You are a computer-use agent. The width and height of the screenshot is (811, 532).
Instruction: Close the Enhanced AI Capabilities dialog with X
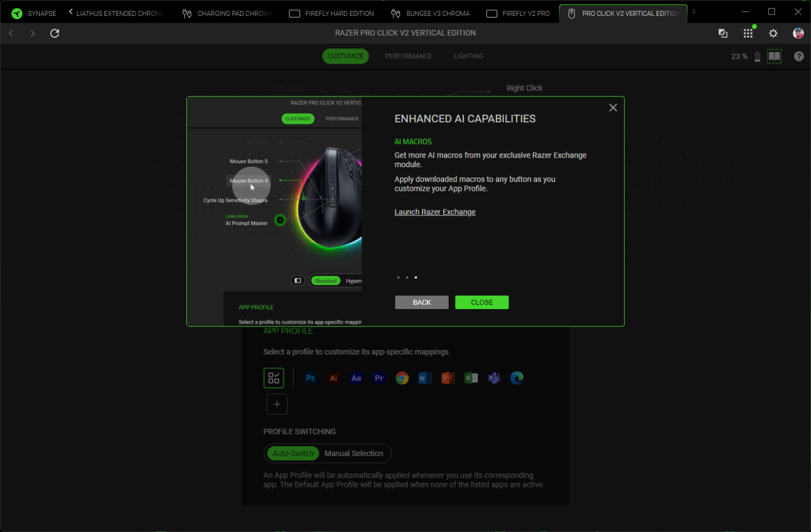[613, 108]
